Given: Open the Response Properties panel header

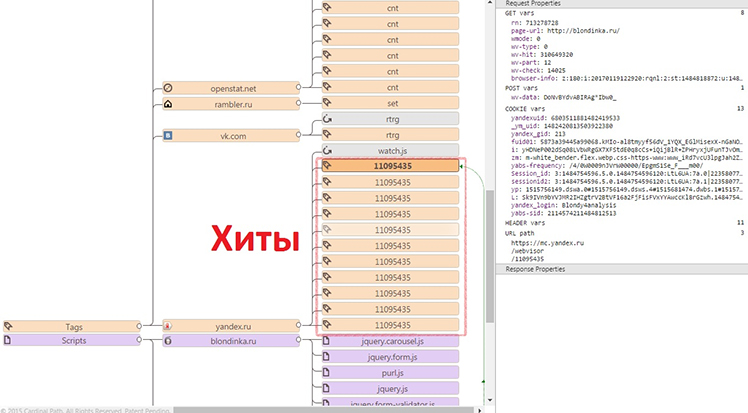Looking at the screenshot, I should (x=622, y=269).
